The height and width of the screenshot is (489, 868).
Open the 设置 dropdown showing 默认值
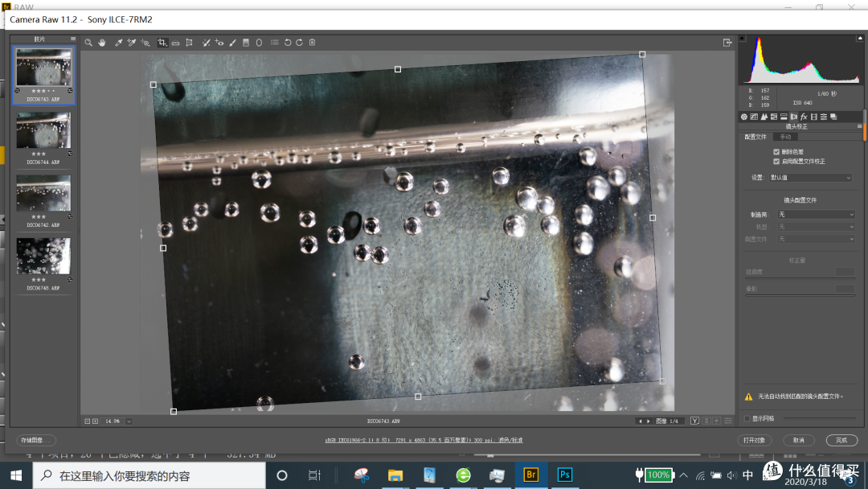pyautogui.click(x=810, y=178)
